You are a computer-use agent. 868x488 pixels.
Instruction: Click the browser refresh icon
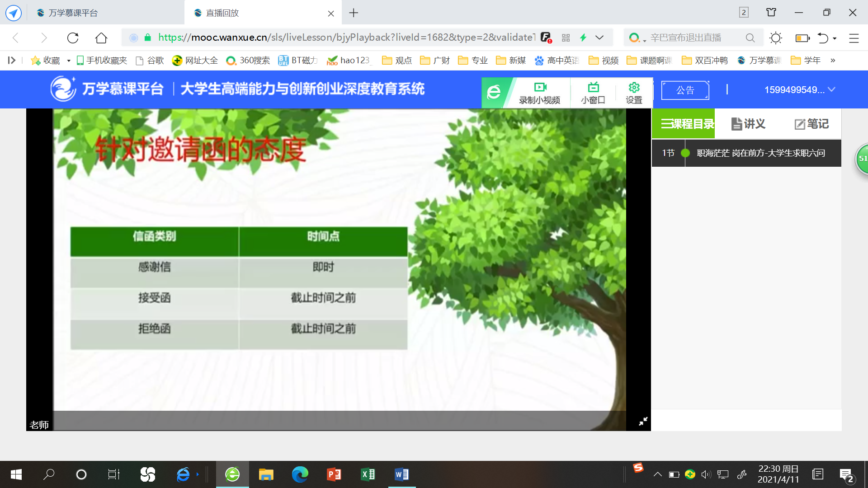(73, 38)
